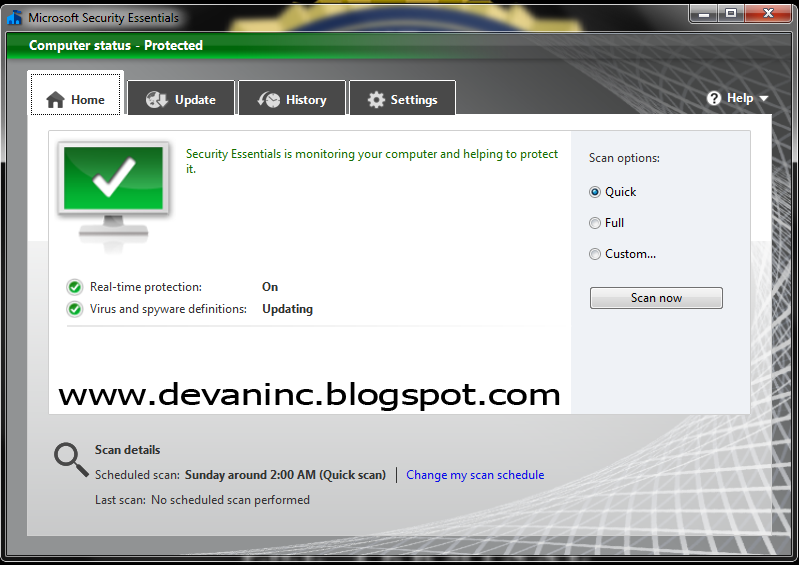799x565 pixels.
Task: Open Change my scan schedule link
Action: (x=475, y=475)
